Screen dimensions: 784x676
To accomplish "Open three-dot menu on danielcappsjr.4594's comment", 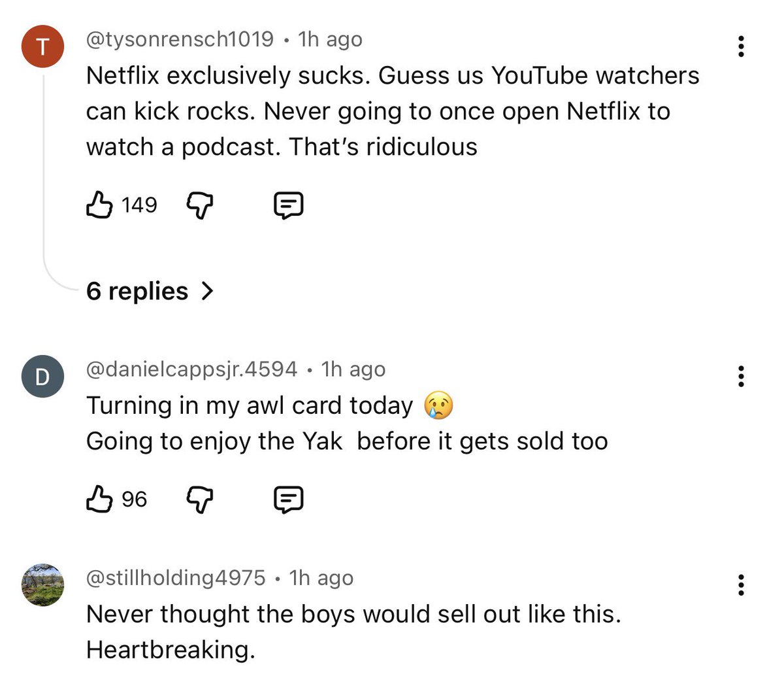I will coord(741,377).
